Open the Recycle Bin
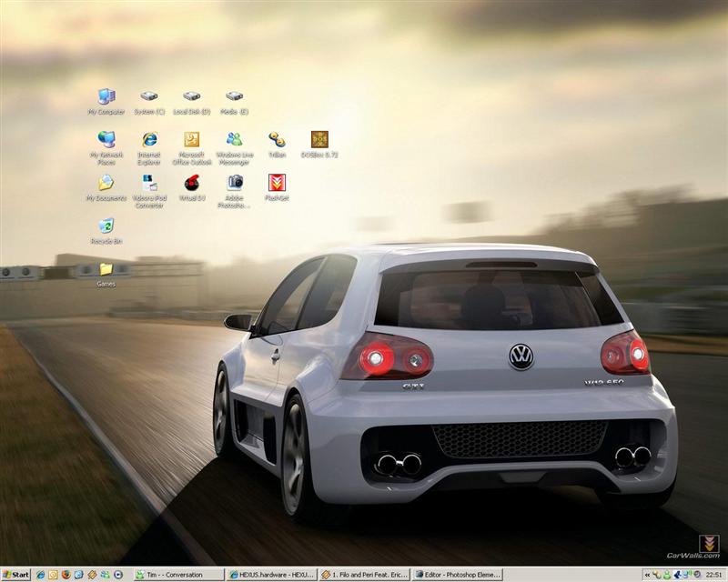This screenshot has width=728, height=582. [106, 231]
